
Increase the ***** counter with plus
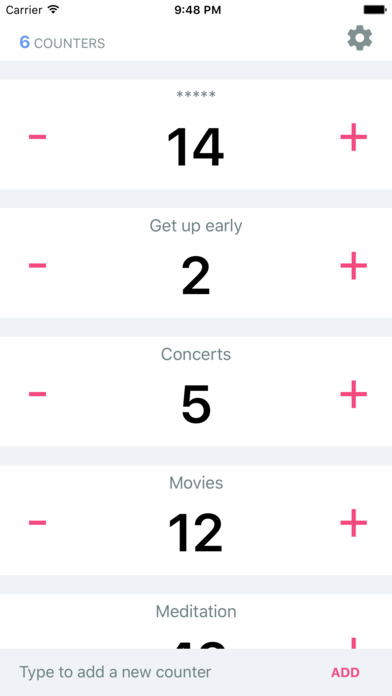(x=353, y=137)
